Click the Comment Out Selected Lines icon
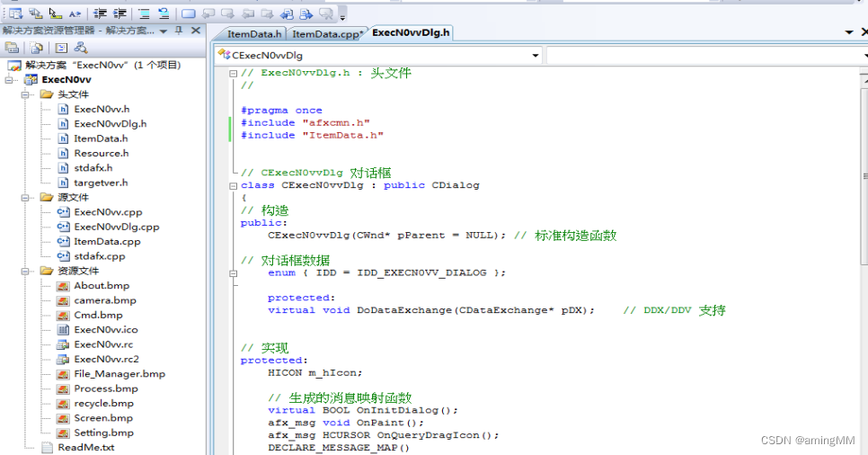This screenshot has height=455, width=868. click(144, 13)
